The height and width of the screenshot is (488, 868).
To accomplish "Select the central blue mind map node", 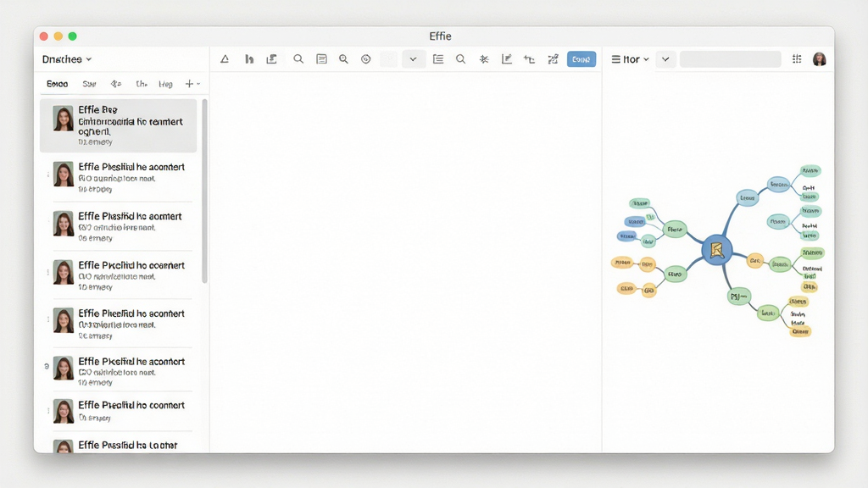I will click(x=717, y=250).
